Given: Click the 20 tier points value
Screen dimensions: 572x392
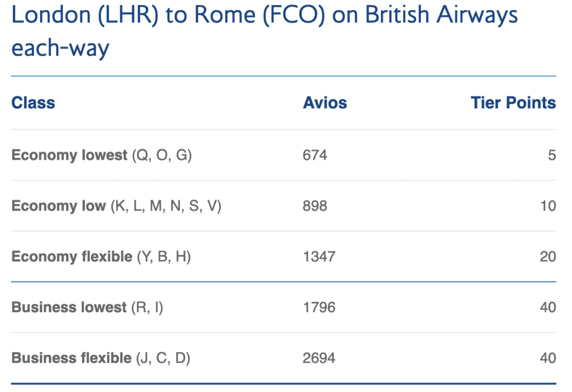Looking at the screenshot, I should [548, 257].
